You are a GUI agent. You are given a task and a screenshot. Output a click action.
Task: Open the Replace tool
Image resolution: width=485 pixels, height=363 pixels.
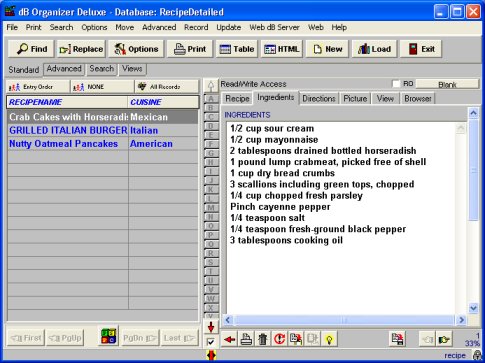[81, 49]
